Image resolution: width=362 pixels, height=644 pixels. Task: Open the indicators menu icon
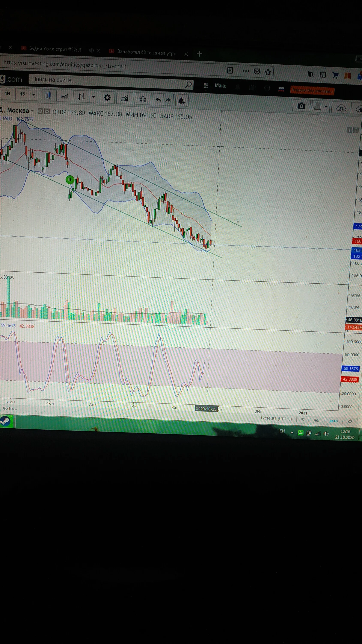[x=125, y=99]
